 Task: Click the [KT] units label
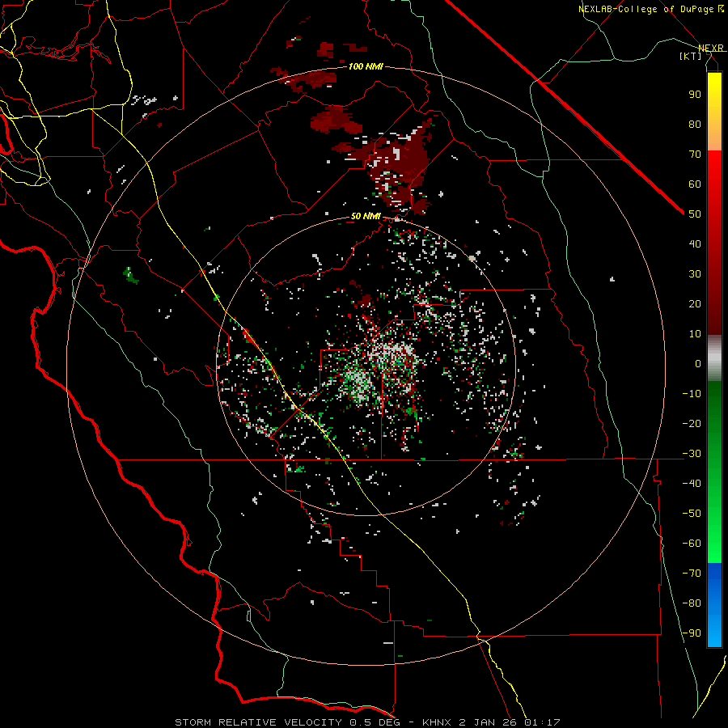click(x=691, y=56)
